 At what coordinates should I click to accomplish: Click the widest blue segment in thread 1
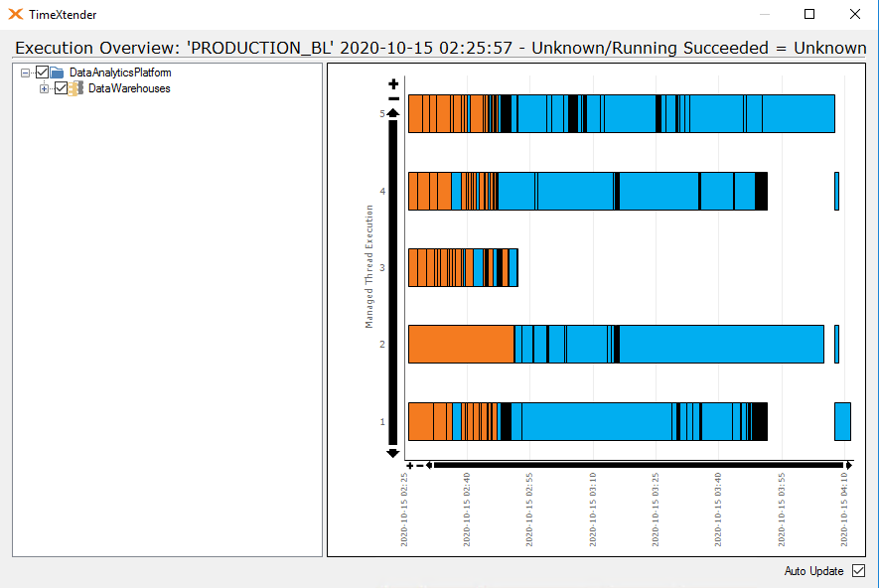[597, 421]
